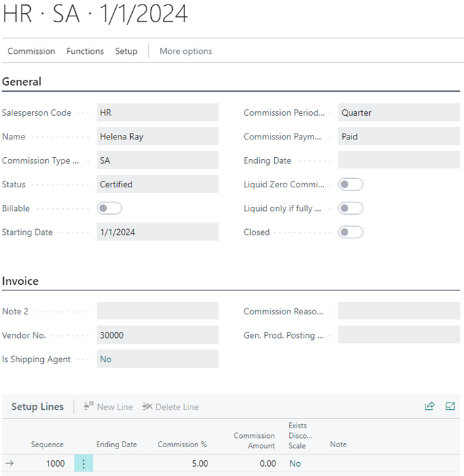464x476 pixels.
Task: Toggle the Liquid only if fully switch
Action: [351, 208]
